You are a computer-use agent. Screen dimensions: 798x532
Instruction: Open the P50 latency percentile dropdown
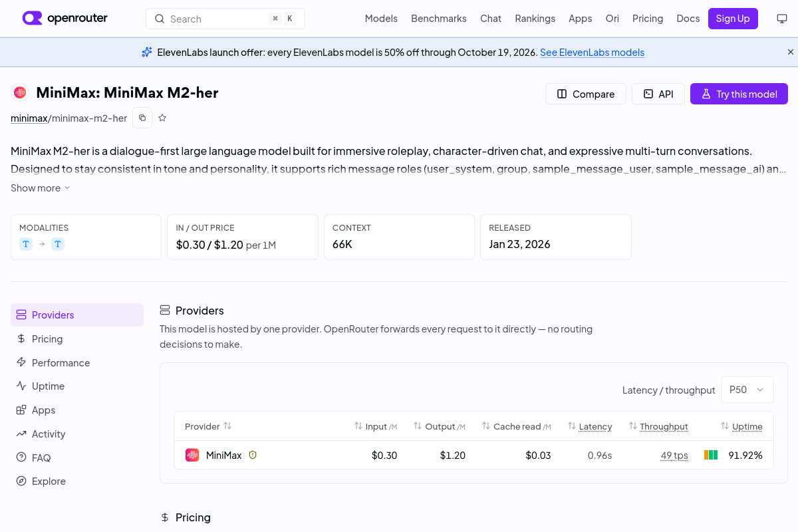pyautogui.click(x=747, y=390)
